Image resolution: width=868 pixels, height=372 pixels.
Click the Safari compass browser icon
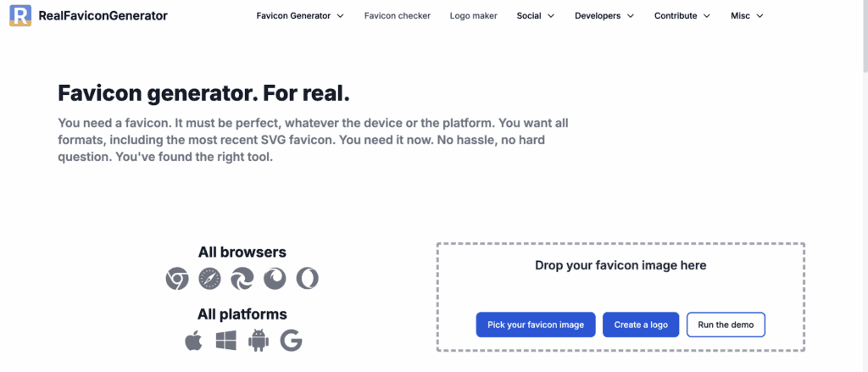[x=210, y=278]
